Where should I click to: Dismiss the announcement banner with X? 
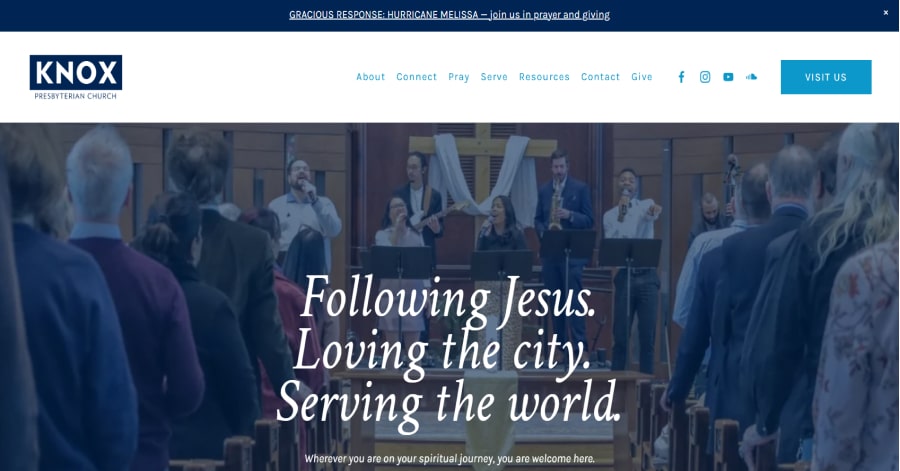pyautogui.click(x=886, y=13)
